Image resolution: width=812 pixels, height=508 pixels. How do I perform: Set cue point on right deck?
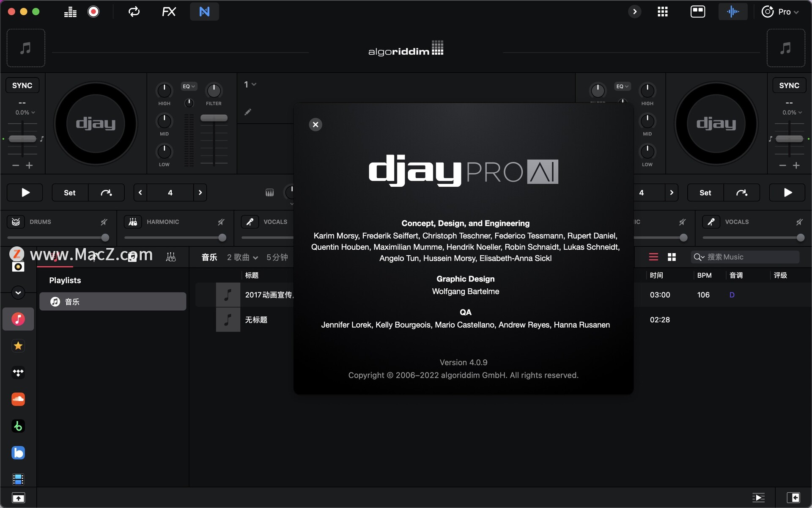point(705,193)
